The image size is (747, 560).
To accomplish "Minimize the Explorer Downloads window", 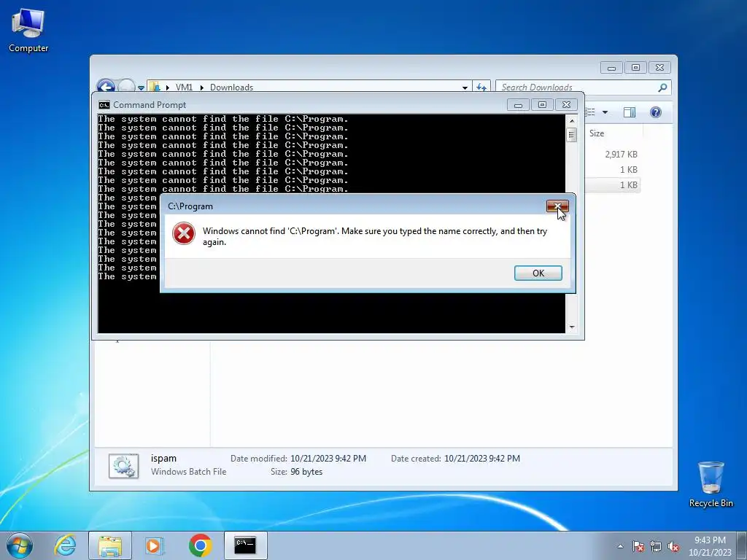I will click(611, 68).
